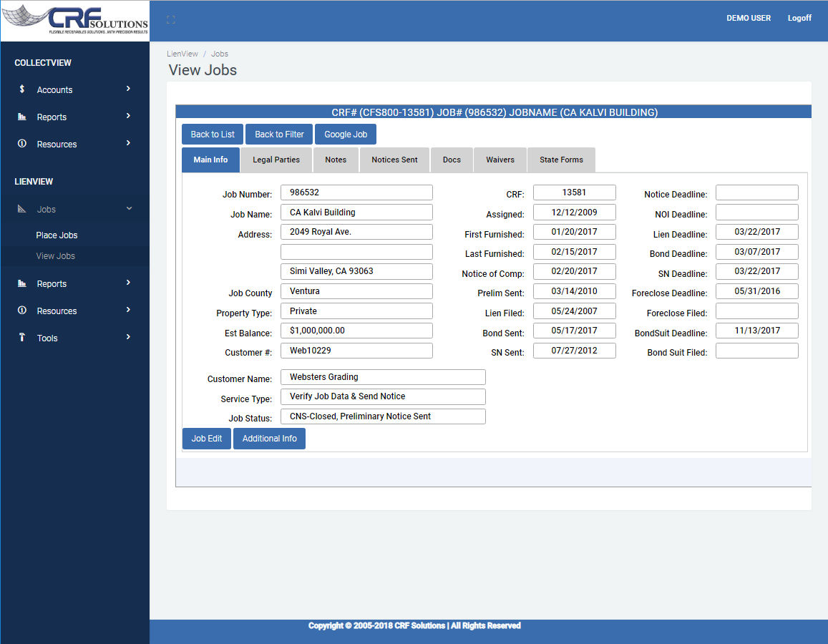Expand the LienView Reports chevron
Viewport: 828px width, 644px height.
tap(128, 283)
